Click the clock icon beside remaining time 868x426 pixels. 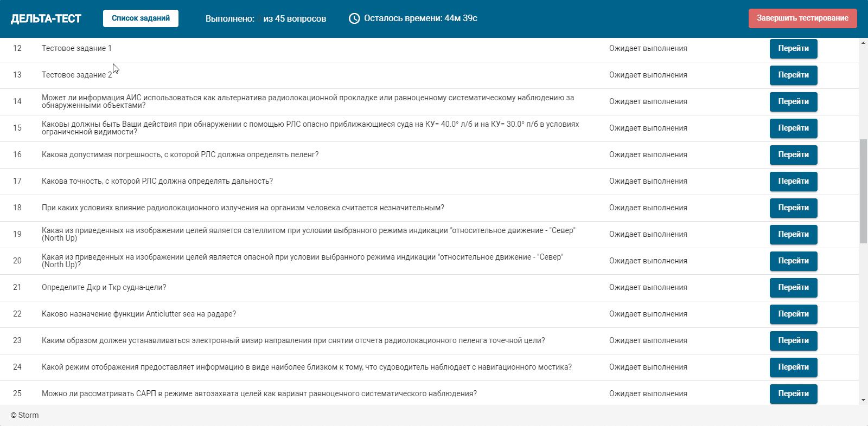[354, 18]
